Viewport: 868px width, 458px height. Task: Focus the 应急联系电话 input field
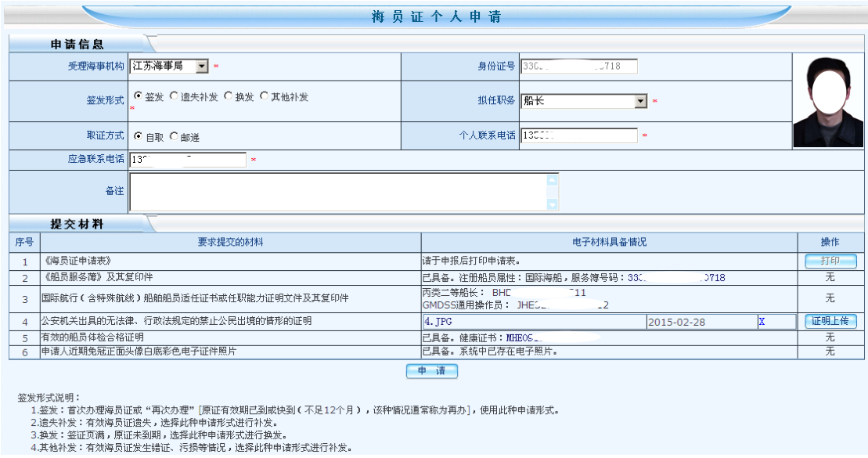(x=187, y=160)
